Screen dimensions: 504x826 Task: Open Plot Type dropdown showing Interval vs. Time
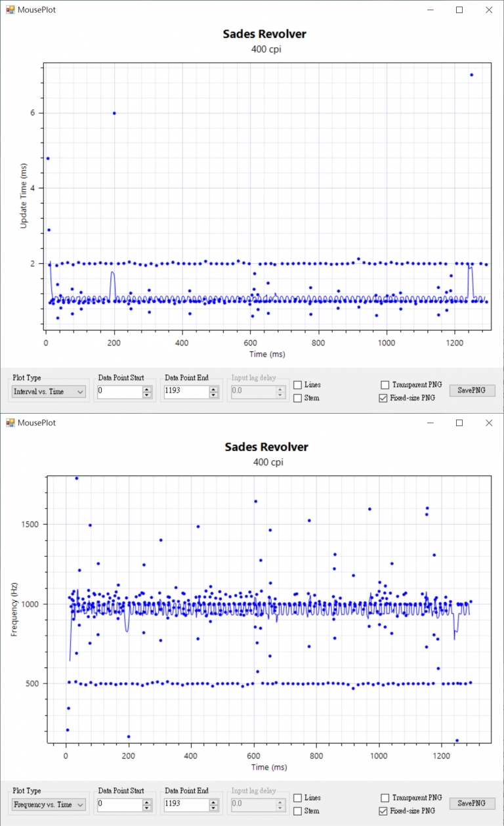[49, 391]
